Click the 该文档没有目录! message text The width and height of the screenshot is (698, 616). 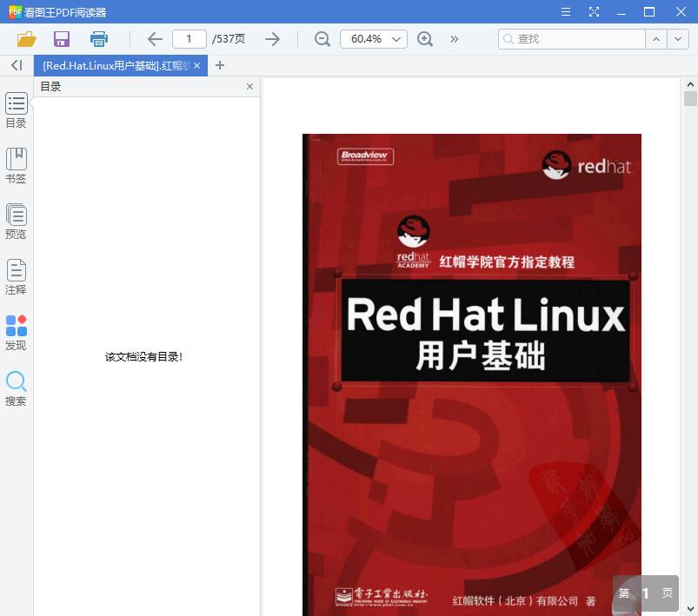143,356
